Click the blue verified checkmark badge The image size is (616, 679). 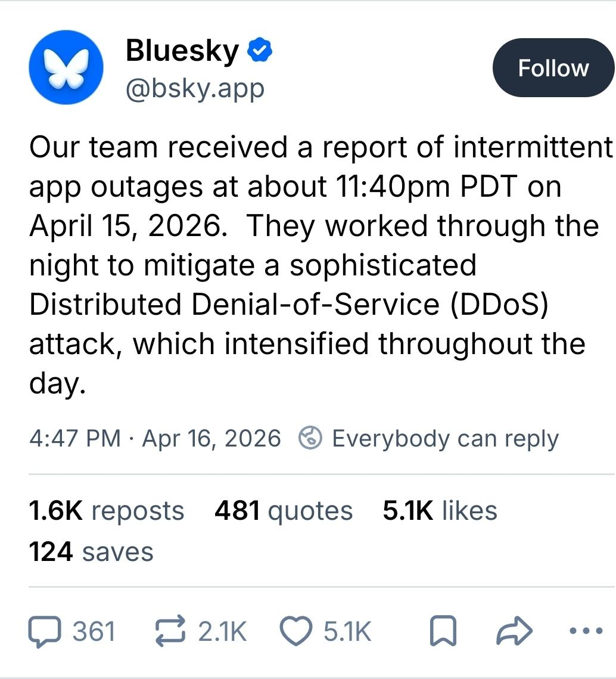click(x=260, y=52)
